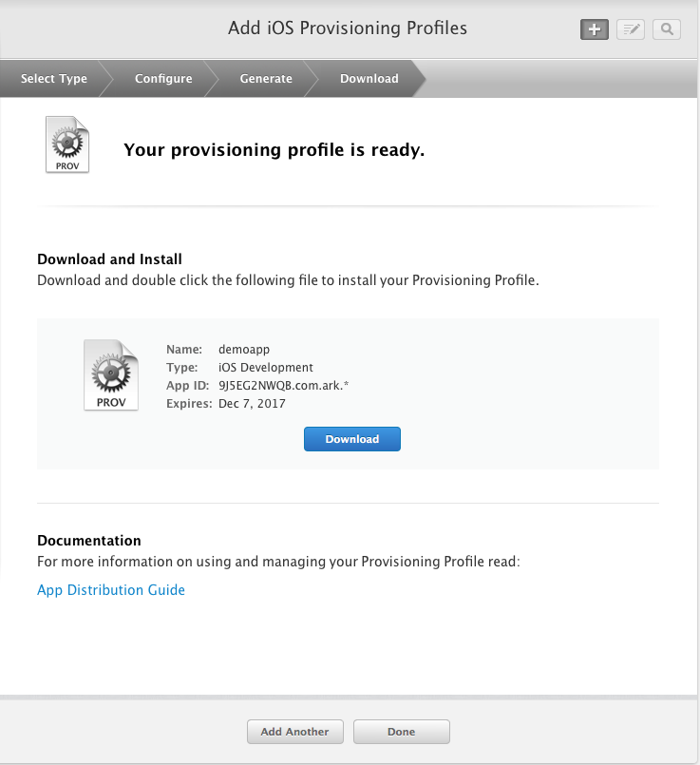
Task: Click the Add iOS Provisioning Profiles title
Action: point(348,28)
